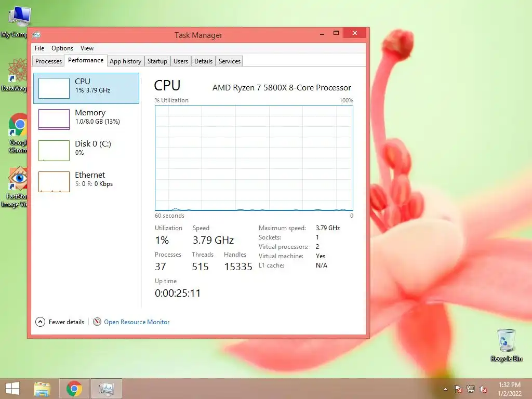The height and width of the screenshot is (399, 532).
Task: Select the Memory resource panel
Action: point(86,119)
